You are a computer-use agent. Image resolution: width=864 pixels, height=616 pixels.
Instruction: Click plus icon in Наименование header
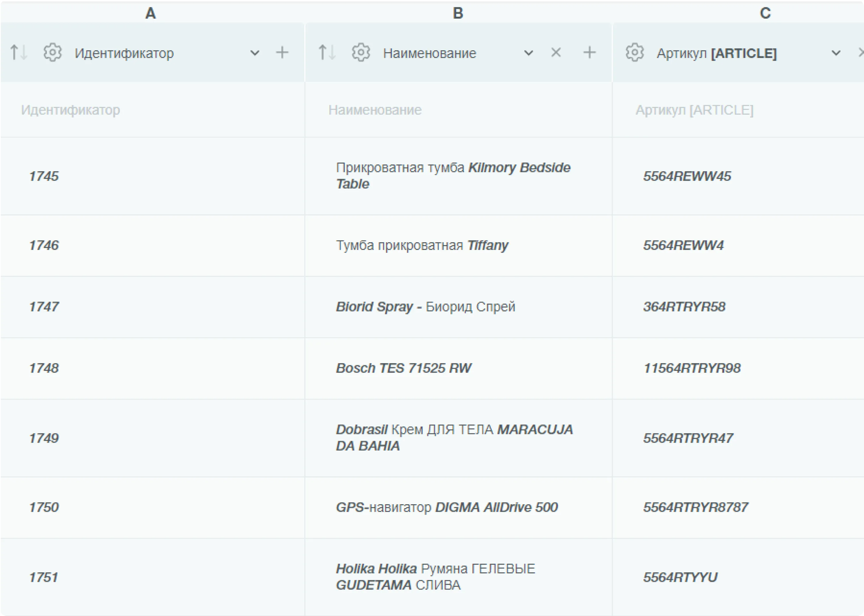coord(589,52)
